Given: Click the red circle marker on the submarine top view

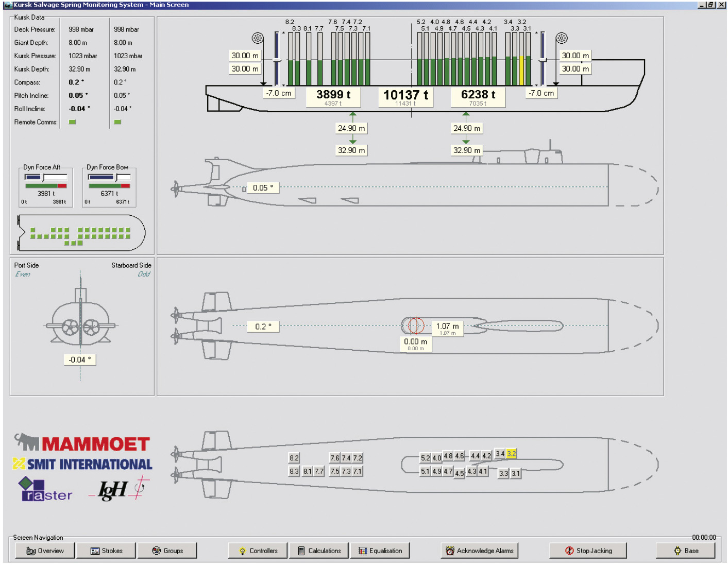Looking at the screenshot, I should (x=416, y=326).
